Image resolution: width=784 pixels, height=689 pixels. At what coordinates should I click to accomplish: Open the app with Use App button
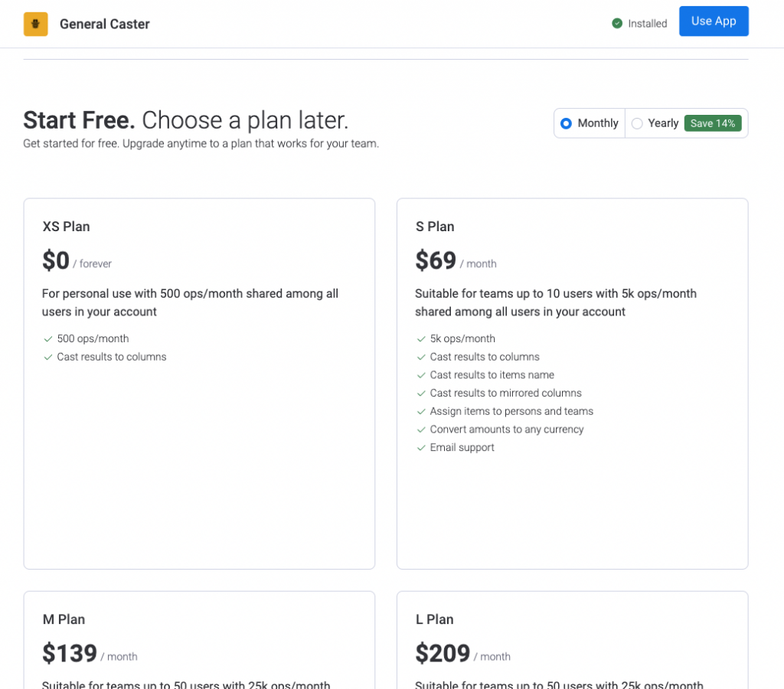[714, 21]
